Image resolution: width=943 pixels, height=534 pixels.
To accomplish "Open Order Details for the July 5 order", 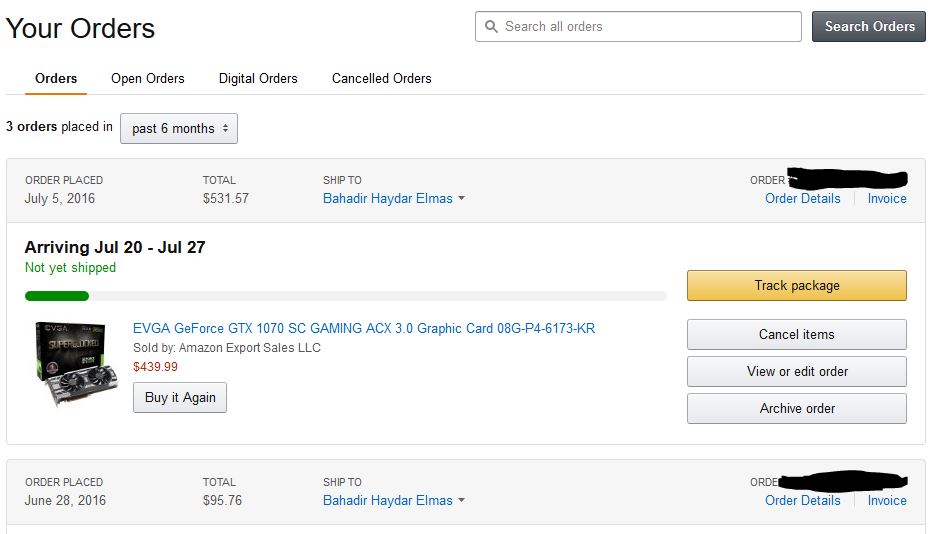I will pyautogui.click(x=802, y=198).
